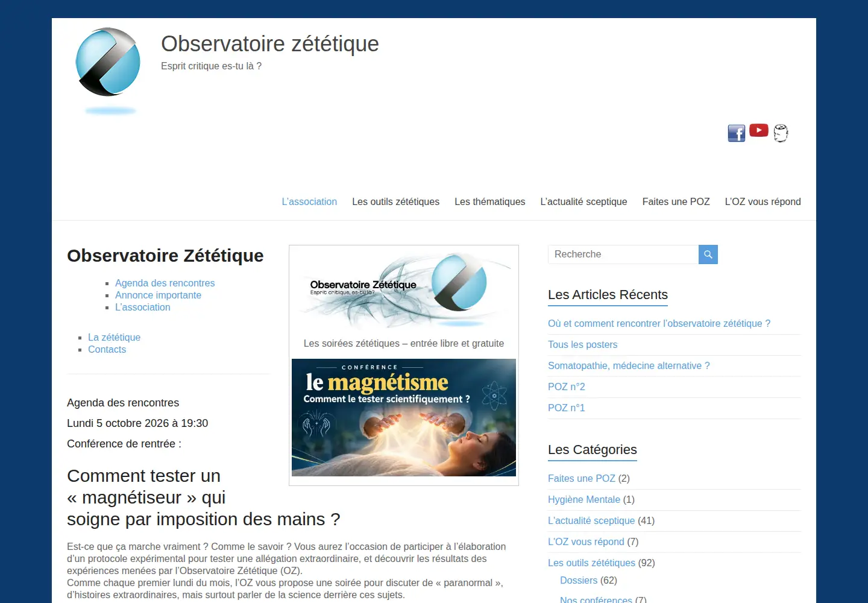Open Les outils zététiques menu

point(395,202)
